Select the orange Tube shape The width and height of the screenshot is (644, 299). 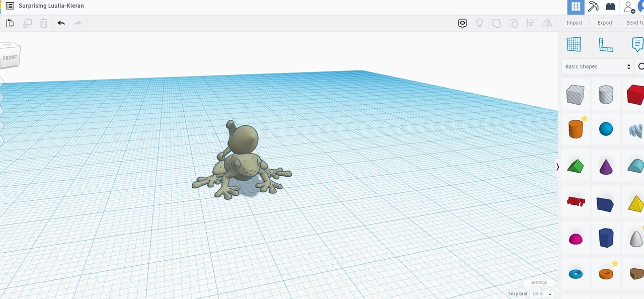coord(606,274)
